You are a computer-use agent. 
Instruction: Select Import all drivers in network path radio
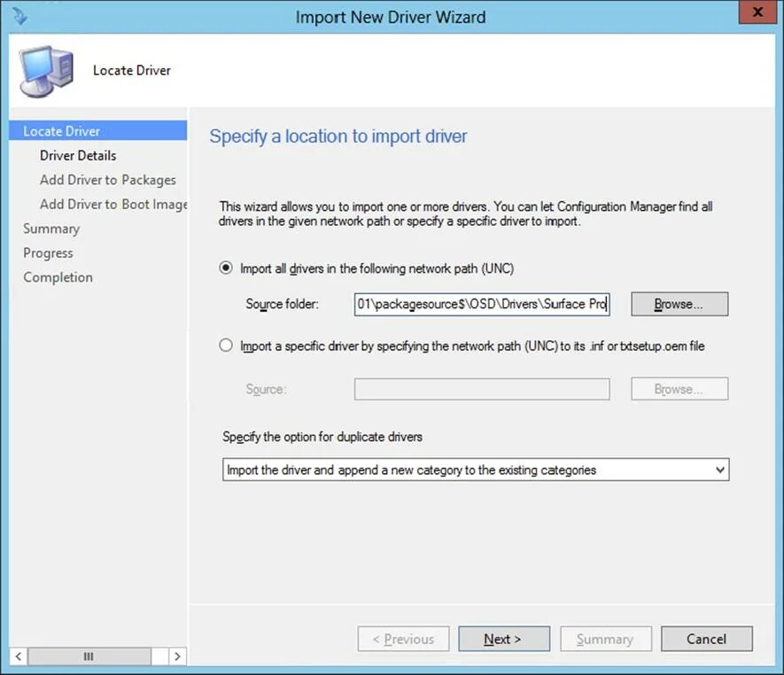click(x=226, y=268)
